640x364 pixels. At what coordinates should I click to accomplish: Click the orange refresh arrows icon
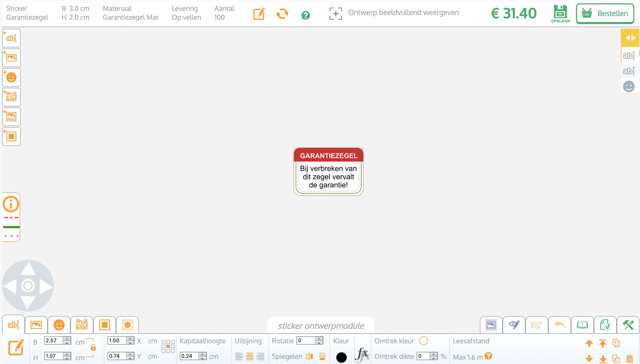pyautogui.click(x=282, y=14)
